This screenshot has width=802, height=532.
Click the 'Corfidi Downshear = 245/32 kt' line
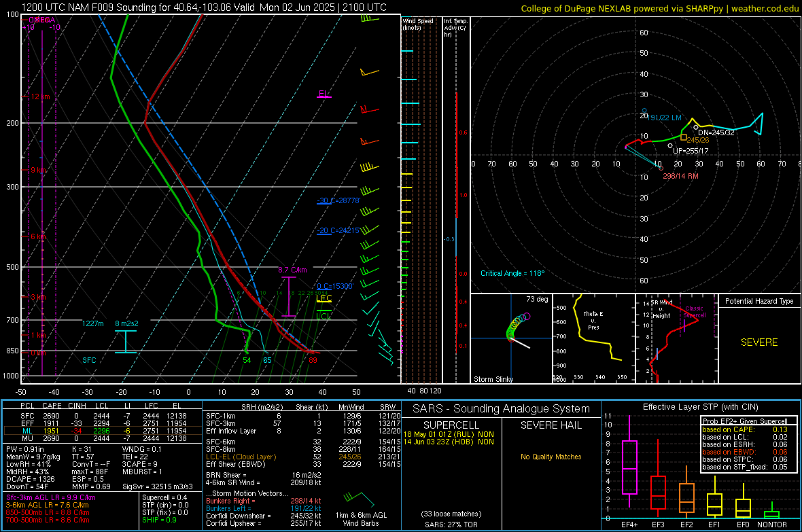pyautogui.click(x=264, y=516)
